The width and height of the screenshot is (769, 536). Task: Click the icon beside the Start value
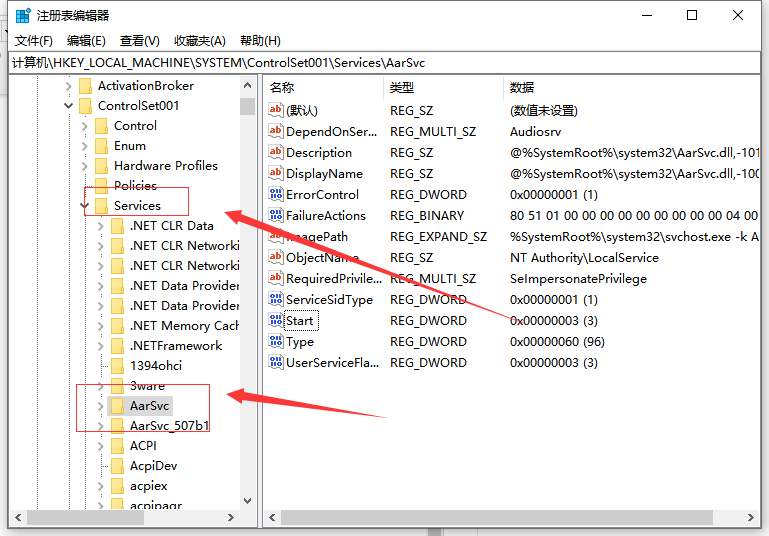click(277, 321)
